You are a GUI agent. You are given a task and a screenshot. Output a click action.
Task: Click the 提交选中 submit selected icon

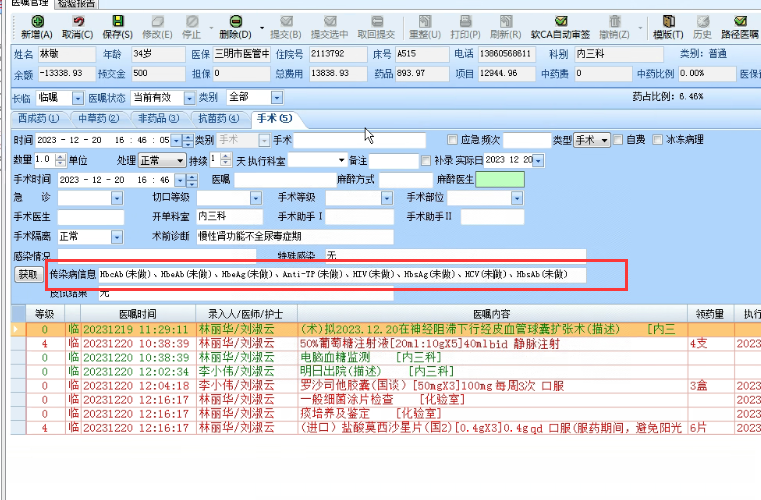pyautogui.click(x=330, y=21)
